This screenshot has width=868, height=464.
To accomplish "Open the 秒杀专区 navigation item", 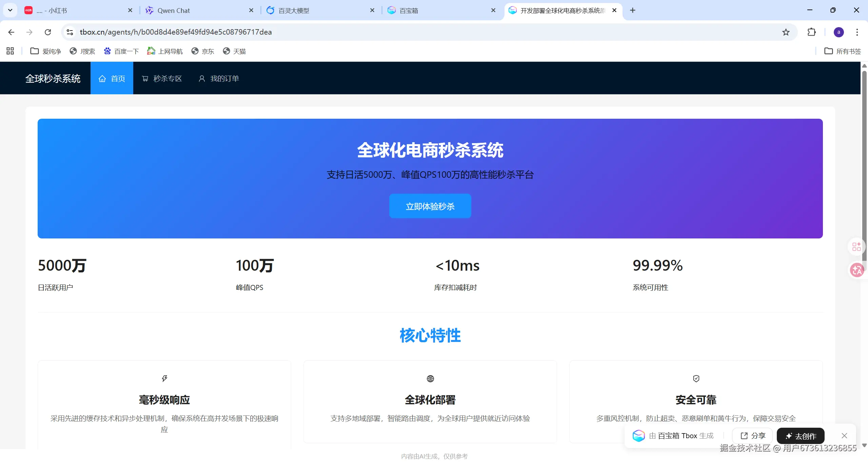I will point(162,79).
